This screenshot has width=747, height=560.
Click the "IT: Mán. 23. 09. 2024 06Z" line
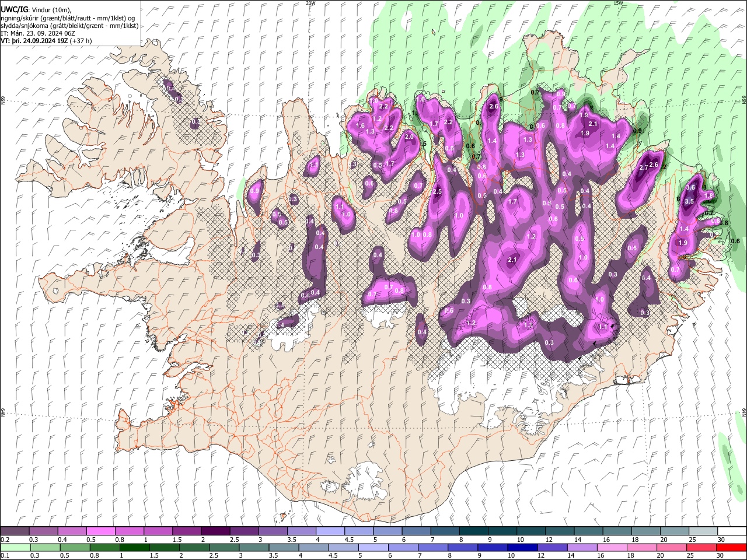[x=39, y=33]
